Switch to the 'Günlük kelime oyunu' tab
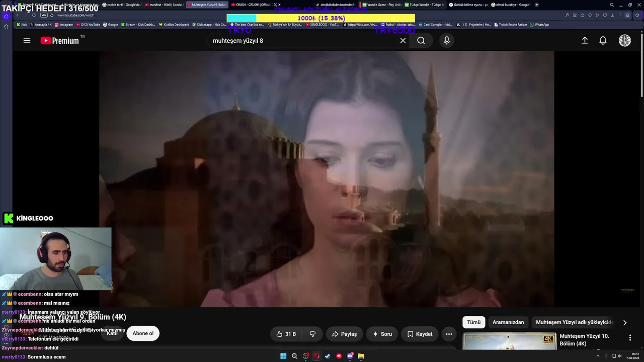644x362 pixels. [468, 5]
